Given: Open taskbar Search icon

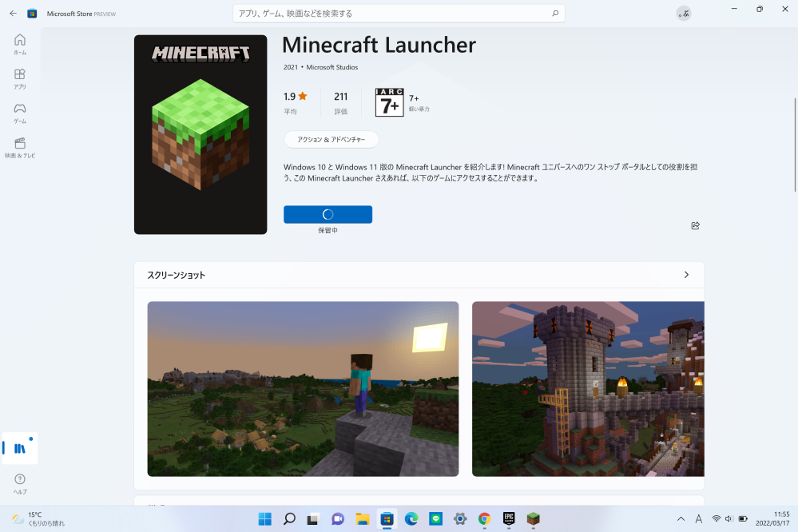Looking at the screenshot, I should (x=289, y=518).
